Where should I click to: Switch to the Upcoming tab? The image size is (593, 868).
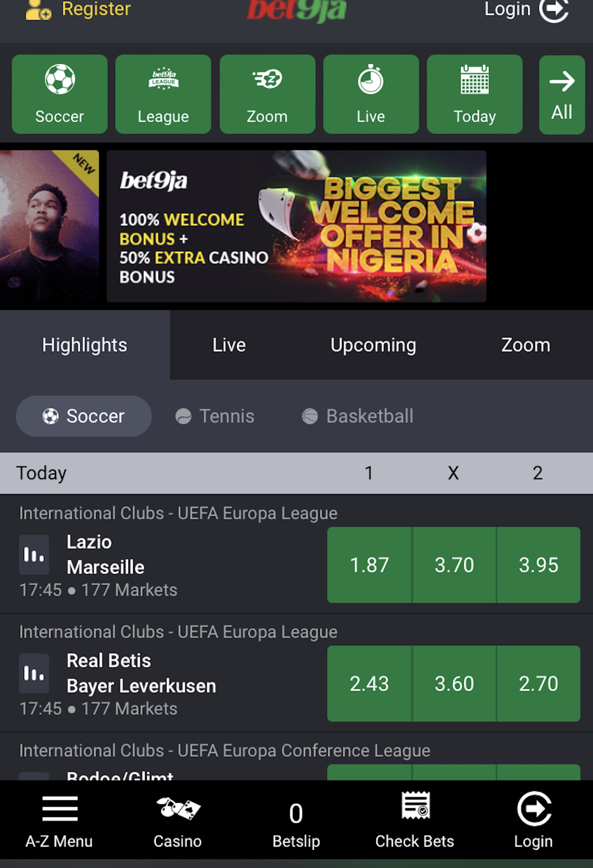pos(373,345)
